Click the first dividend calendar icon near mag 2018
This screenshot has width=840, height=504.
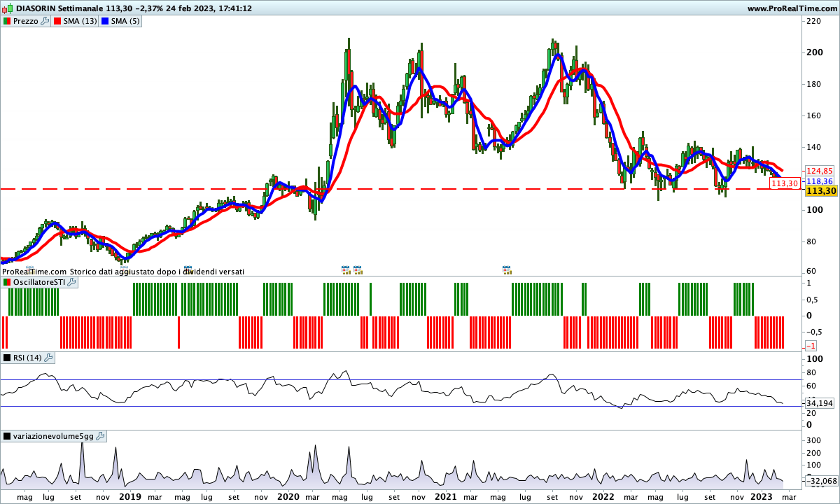coord(29,269)
